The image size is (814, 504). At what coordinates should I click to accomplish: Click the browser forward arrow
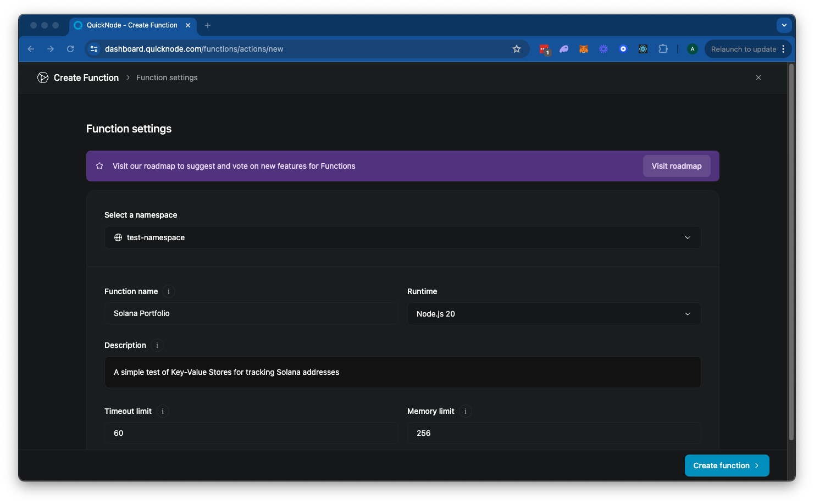tap(51, 49)
